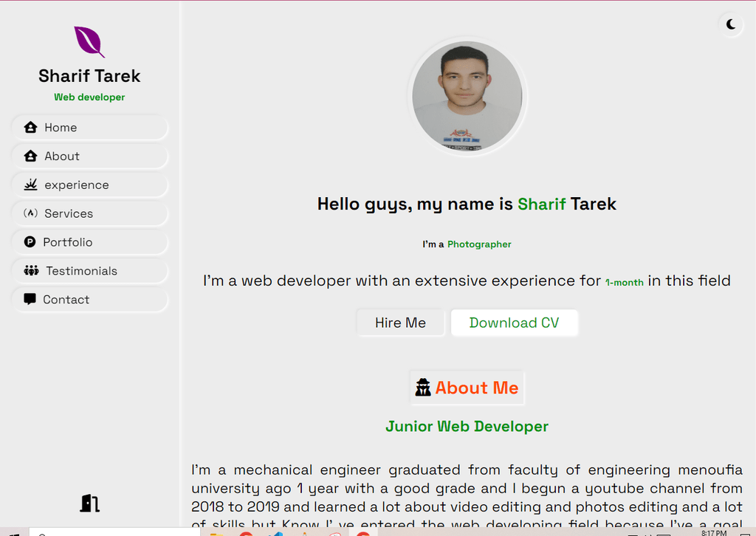Click the green 1-month text
The image size is (756, 536).
point(625,283)
